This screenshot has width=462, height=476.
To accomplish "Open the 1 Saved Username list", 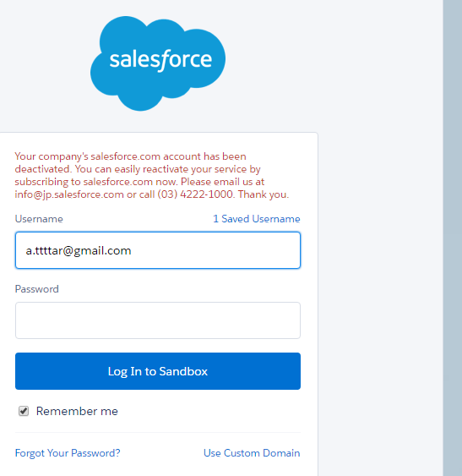I will click(x=256, y=219).
